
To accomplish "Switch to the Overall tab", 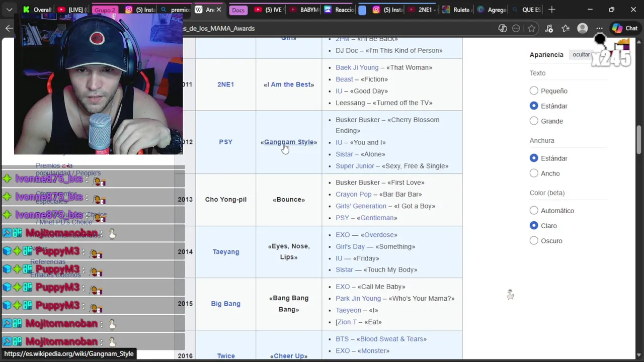I will coord(37,10).
